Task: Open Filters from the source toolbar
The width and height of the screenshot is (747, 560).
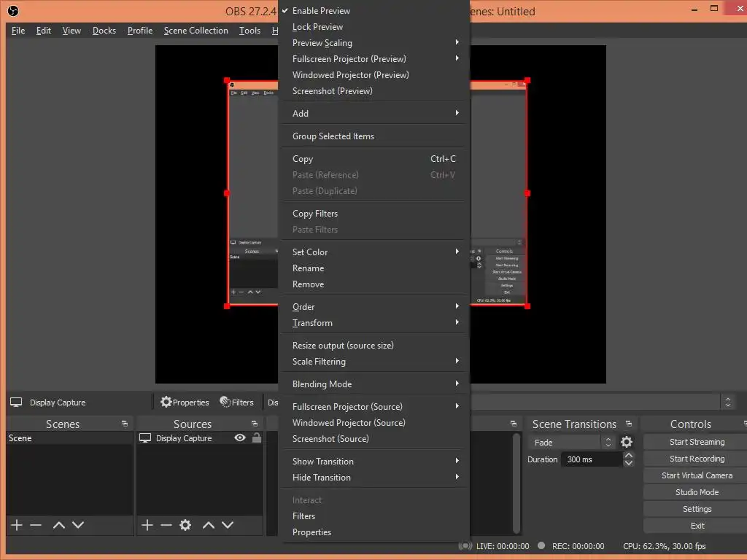Action: pos(237,402)
